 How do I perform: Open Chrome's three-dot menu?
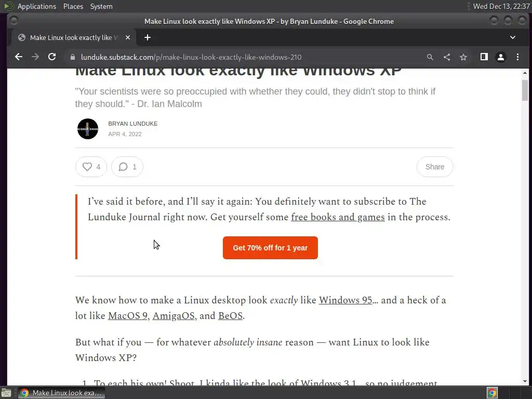(518, 57)
